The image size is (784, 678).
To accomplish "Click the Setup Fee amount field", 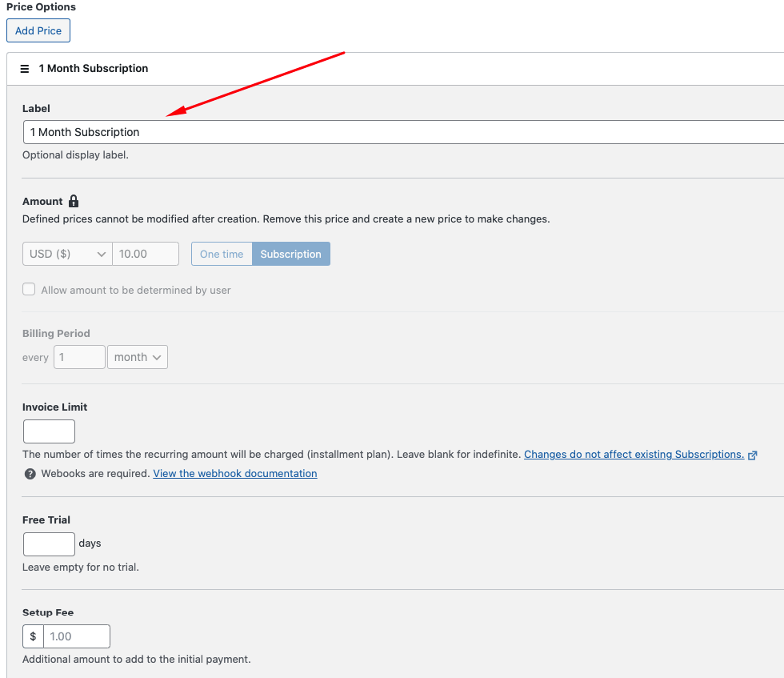I will (77, 636).
